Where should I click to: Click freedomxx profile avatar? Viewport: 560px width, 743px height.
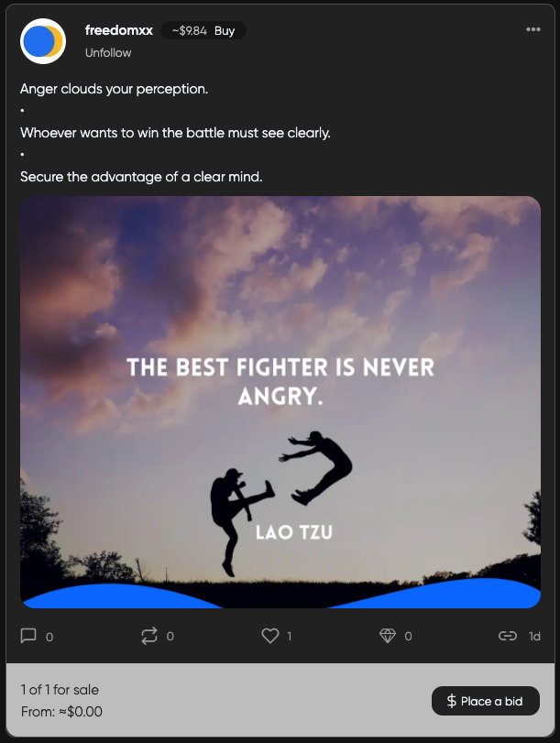click(x=43, y=41)
